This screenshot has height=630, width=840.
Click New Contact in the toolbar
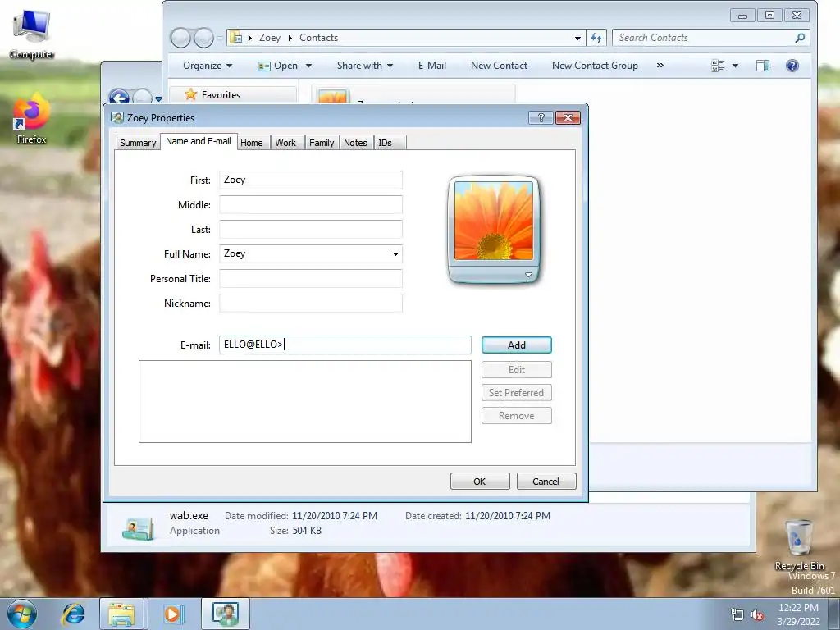499,66
